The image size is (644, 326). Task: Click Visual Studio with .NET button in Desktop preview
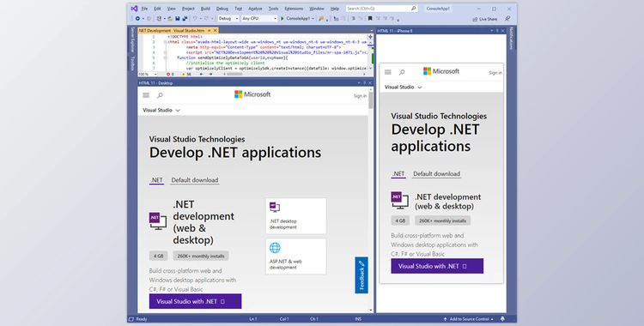pyautogui.click(x=196, y=301)
